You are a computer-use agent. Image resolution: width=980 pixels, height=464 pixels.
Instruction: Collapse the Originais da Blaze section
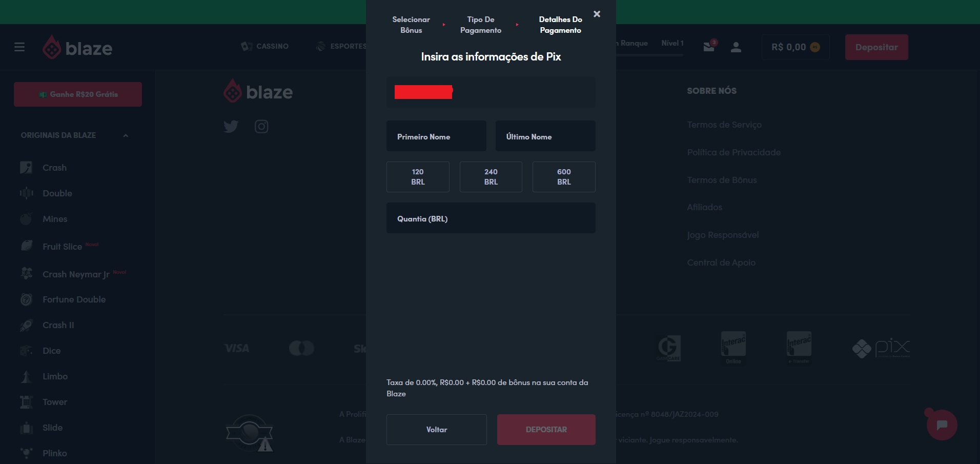click(126, 135)
